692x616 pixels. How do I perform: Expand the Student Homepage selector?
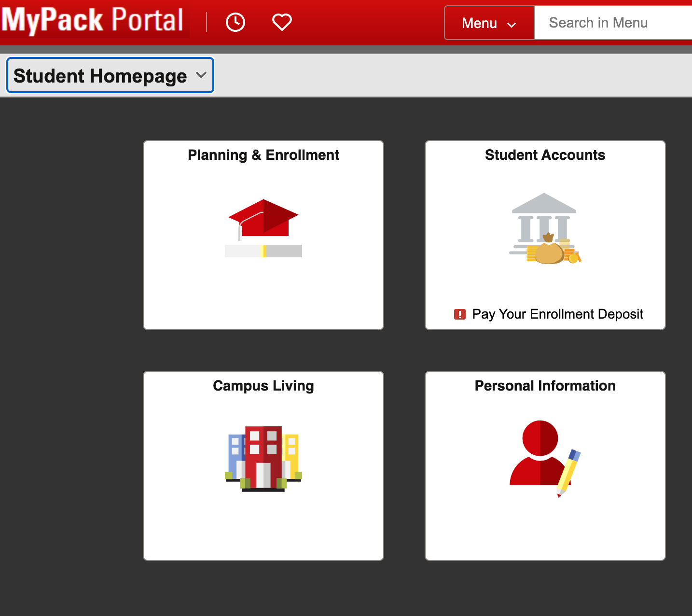point(110,75)
